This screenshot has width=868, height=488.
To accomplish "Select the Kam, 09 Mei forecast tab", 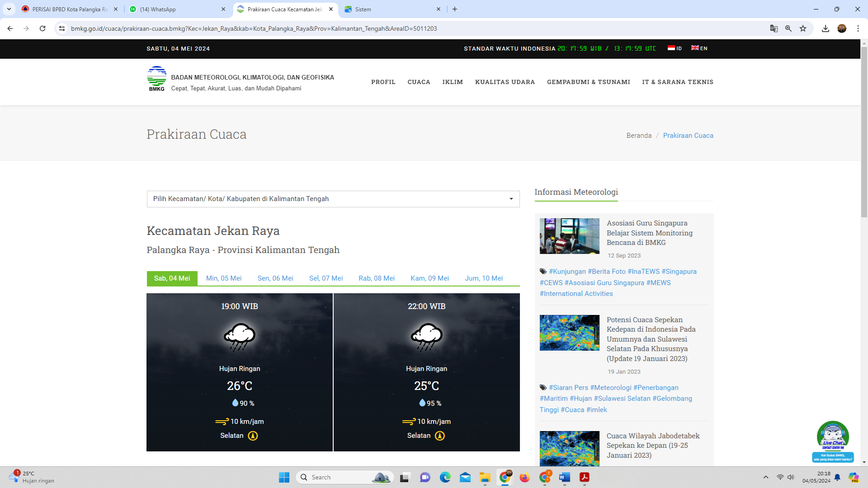I will (429, 278).
